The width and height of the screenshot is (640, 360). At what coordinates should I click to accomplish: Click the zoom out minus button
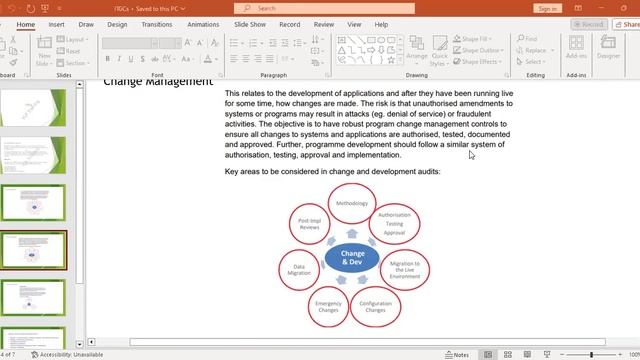click(x=562, y=355)
